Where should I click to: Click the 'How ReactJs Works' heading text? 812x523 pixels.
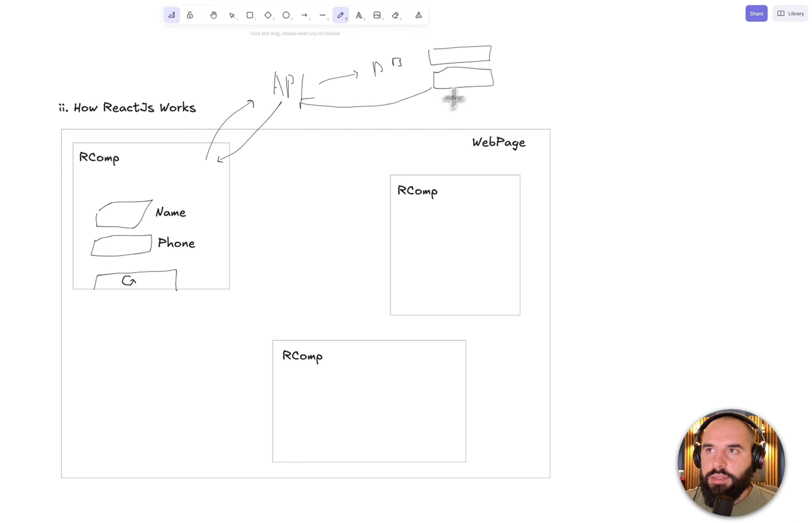coord(127,108)
